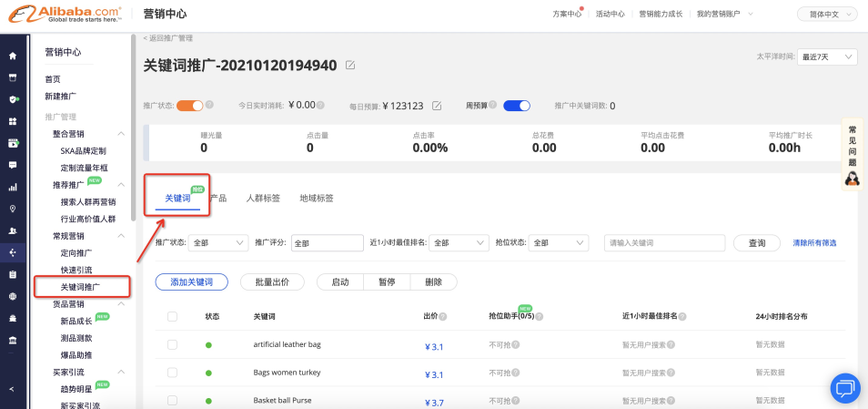This screenshot has height=409, width=868.
Task: Click the home icon in left sidebar
Action: pos(13,56)
